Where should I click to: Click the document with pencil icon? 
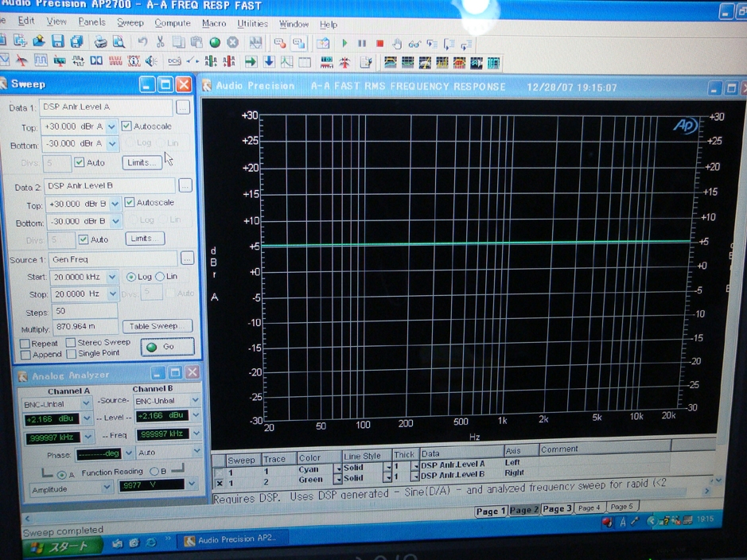(x=365, y=62)
